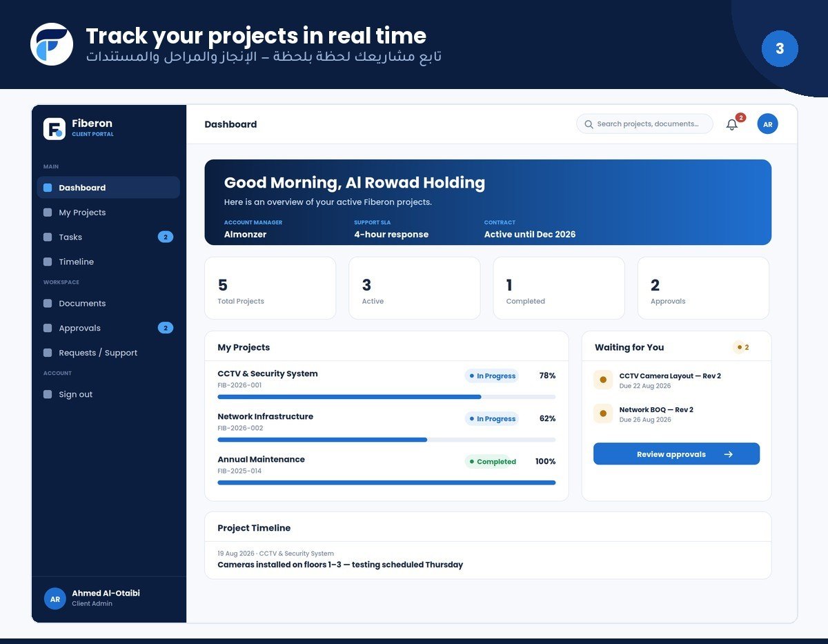Click the Requests / Support sidebar icon

pos(48,353)
